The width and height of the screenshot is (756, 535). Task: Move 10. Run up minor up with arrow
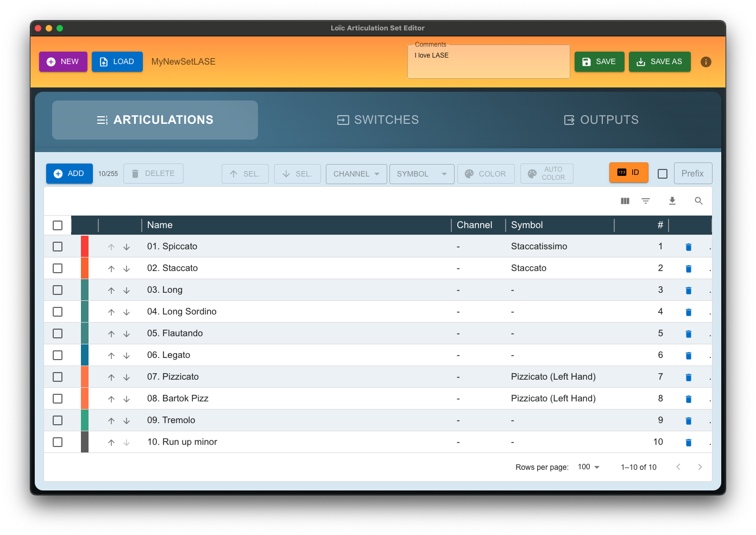click(x=111, y=443)
